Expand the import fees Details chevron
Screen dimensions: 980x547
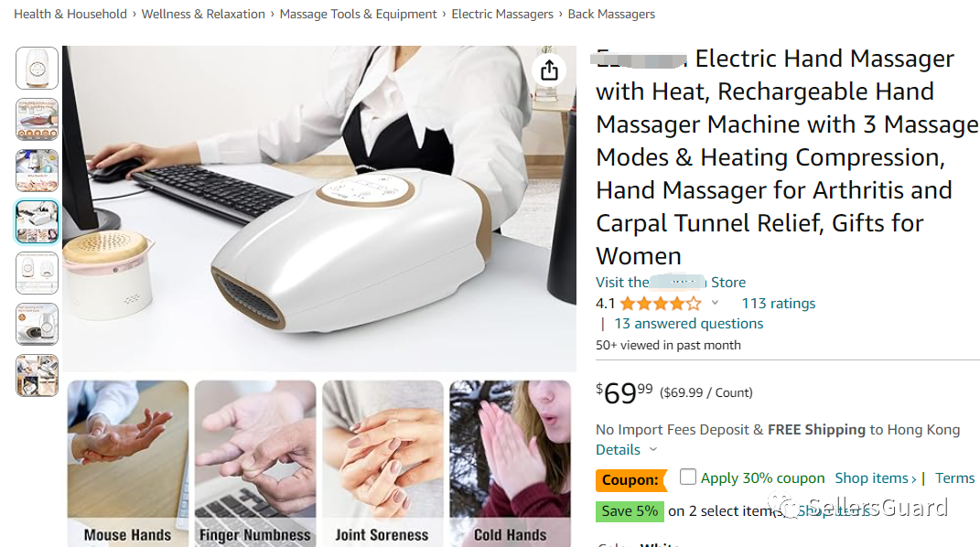[x=653, y=449]
